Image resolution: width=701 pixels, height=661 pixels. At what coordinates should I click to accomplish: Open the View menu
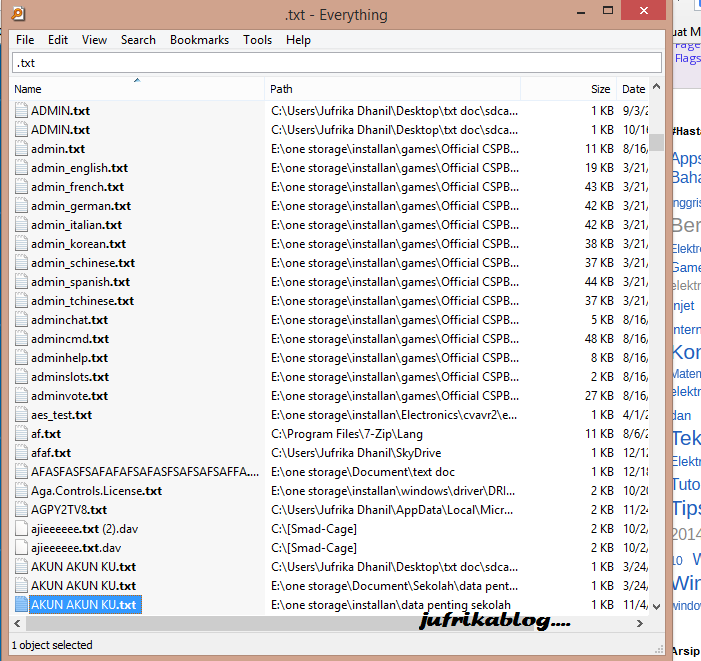tap(94, 40)
